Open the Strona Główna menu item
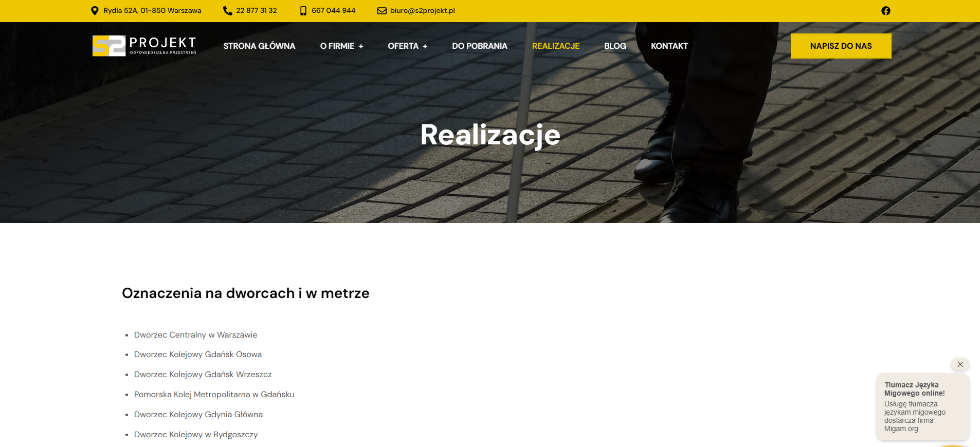Image resolution: width=980 pixels, height=447 pixels. pos(259,46)
